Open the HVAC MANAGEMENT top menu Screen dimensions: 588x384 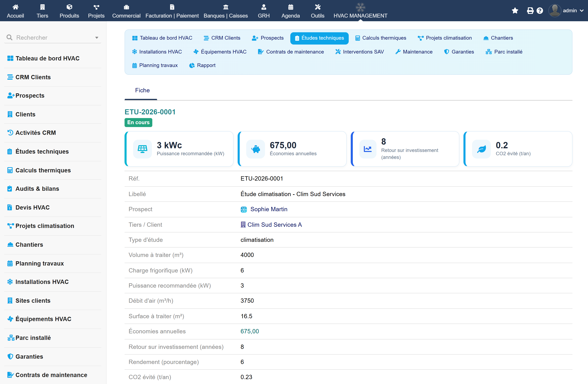[x=361, y=11]
